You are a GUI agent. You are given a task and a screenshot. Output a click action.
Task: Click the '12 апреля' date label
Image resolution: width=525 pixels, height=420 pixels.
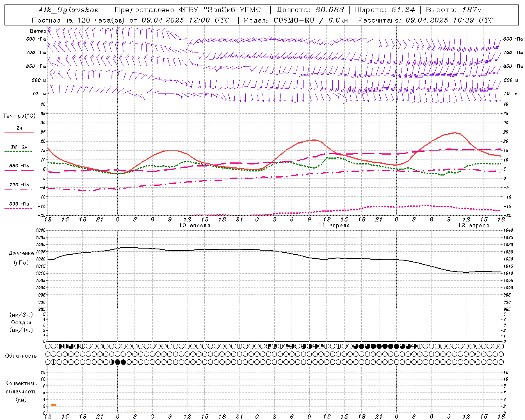pyautogui.click(x=473, y=225)
